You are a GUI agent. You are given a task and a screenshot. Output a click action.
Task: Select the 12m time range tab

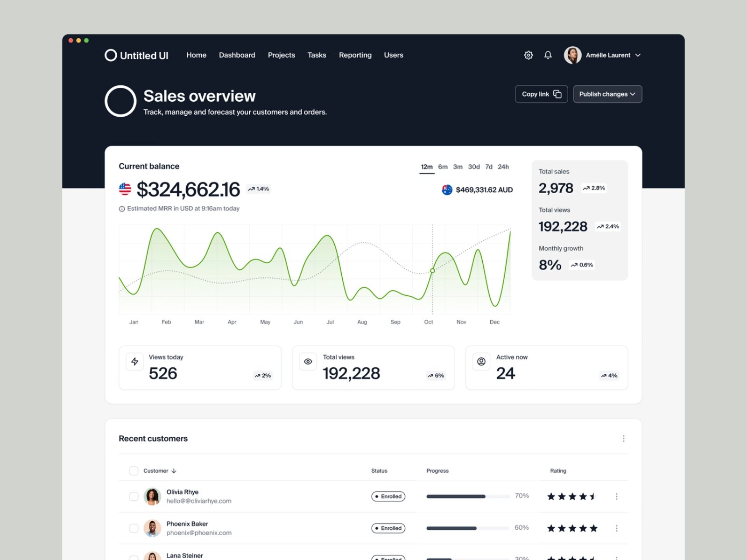click(427, 167)
